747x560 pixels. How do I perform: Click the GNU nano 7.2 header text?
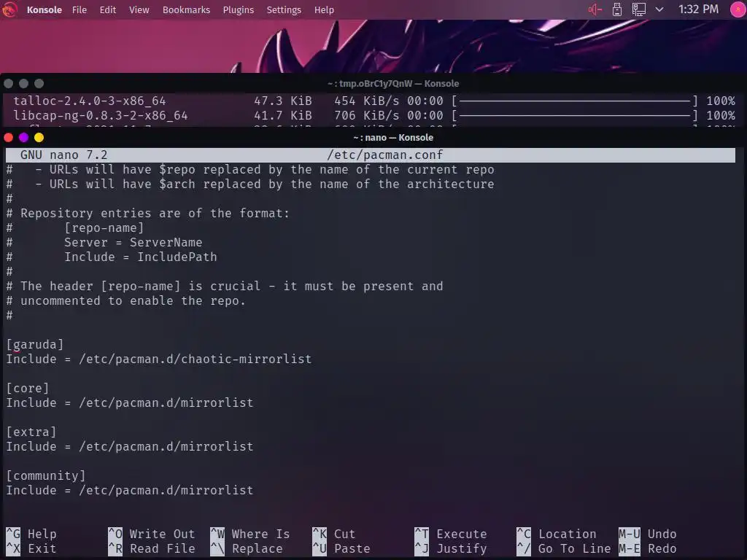pyautogui.click(x=64, y=155)
